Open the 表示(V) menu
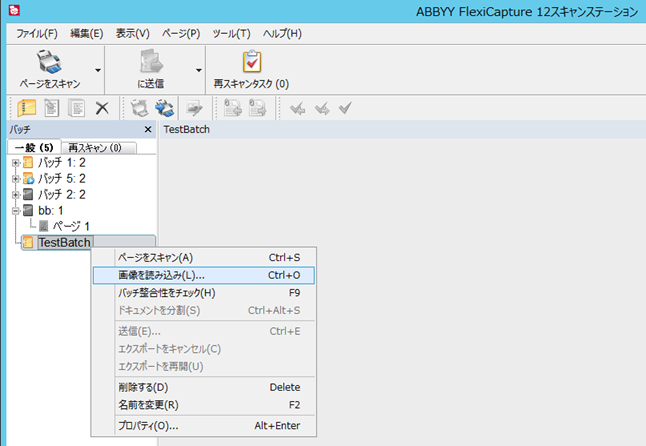 point(132,33)
